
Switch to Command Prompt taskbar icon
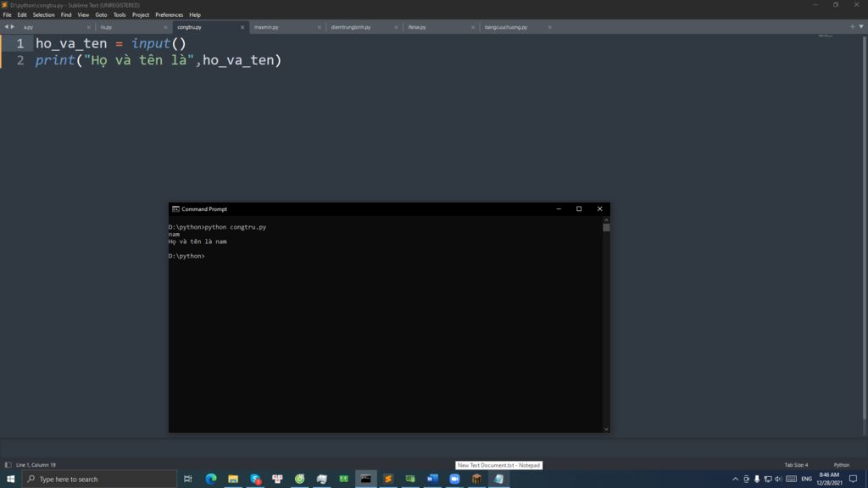366,480
